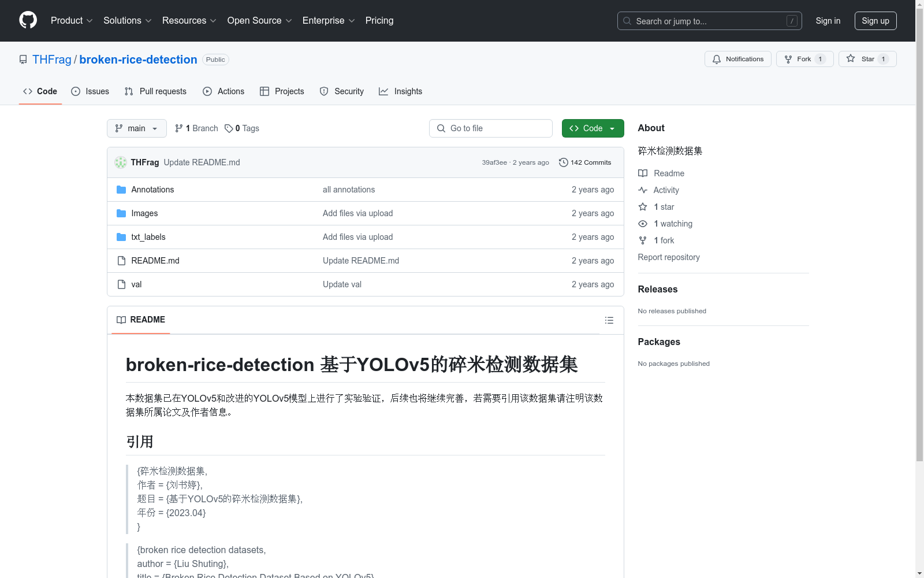Click the Issues circle icon
924x578 pixels.
pyautogui.click(x=76, y=91)
